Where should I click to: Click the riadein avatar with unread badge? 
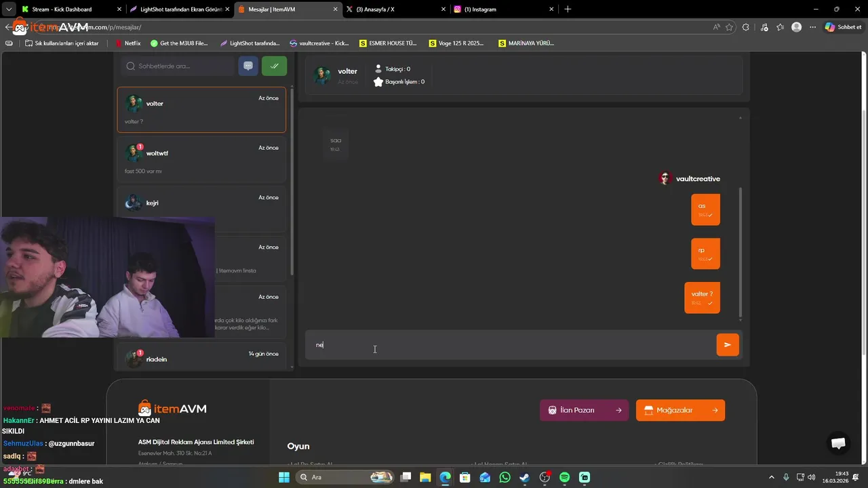[x=134, y=359]
